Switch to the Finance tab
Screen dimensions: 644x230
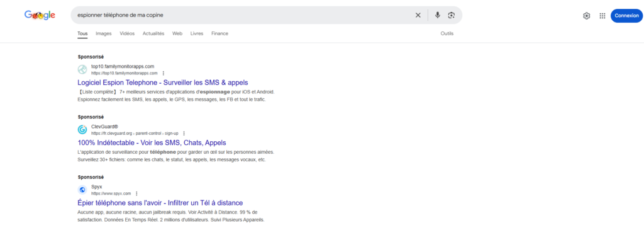[219, 34]
